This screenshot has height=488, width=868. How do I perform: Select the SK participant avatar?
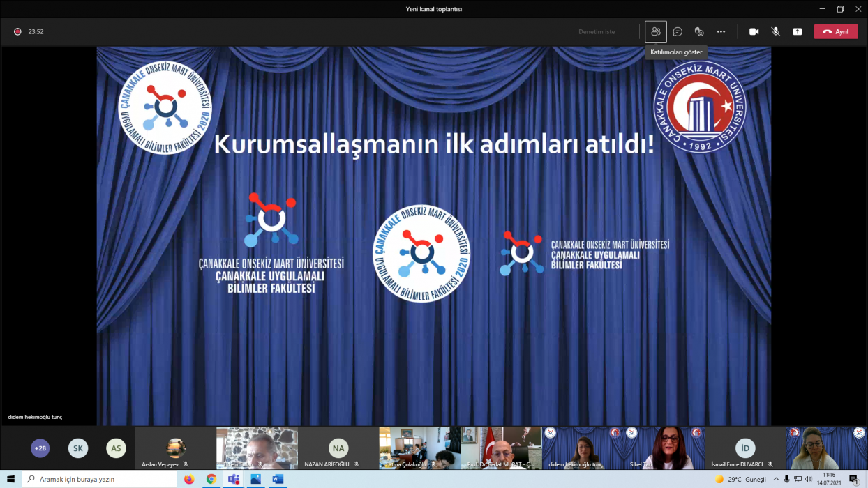(x=78, y=448)
